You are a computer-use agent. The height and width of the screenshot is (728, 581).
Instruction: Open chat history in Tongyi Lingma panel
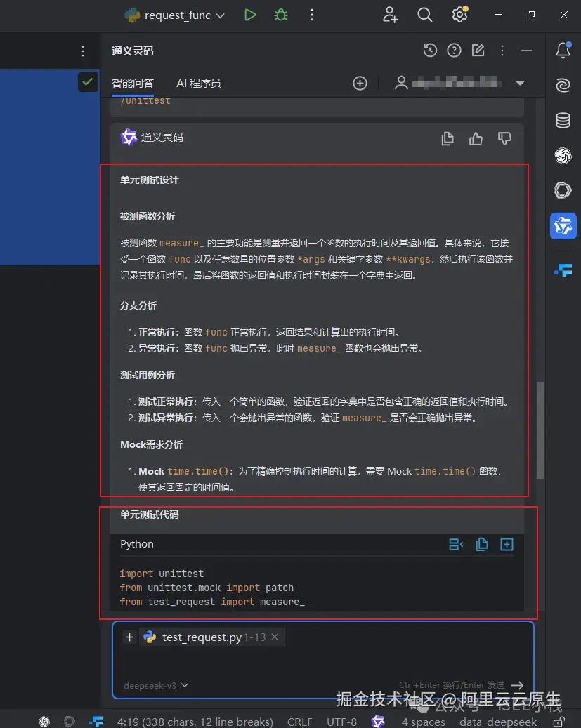[x=429, y=50]
